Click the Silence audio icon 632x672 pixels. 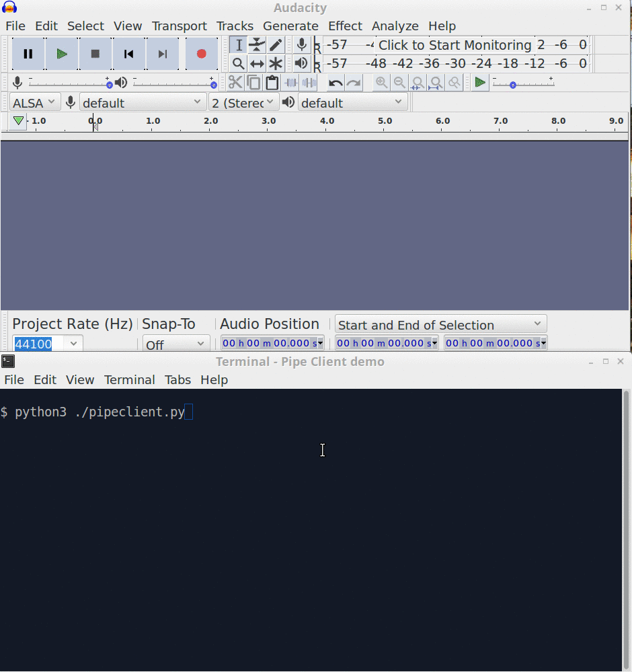pos(309,82)
